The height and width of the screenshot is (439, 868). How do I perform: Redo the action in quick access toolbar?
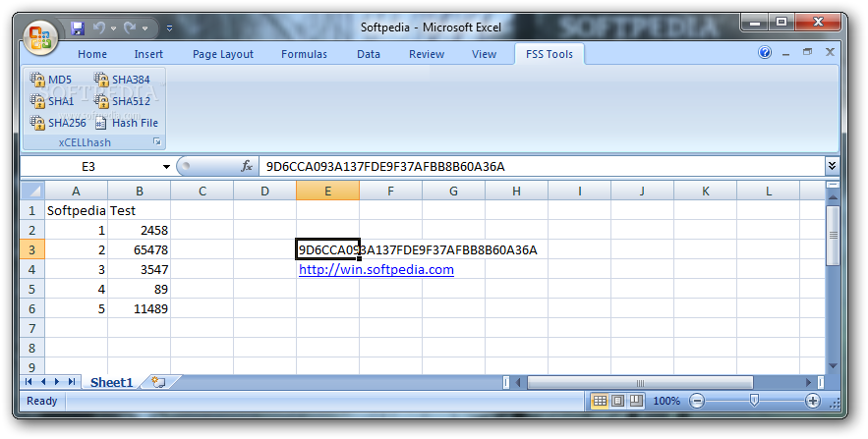point(130,27)
